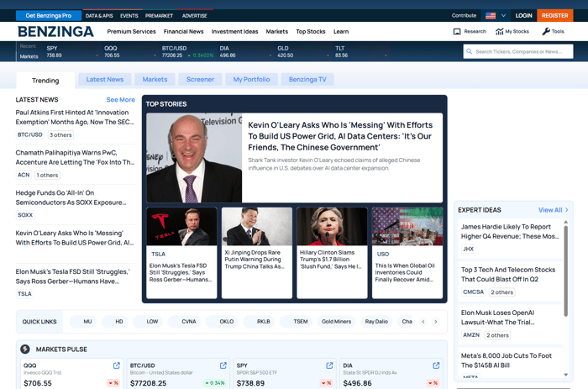Open the EVENTS link

coord(129,16)
